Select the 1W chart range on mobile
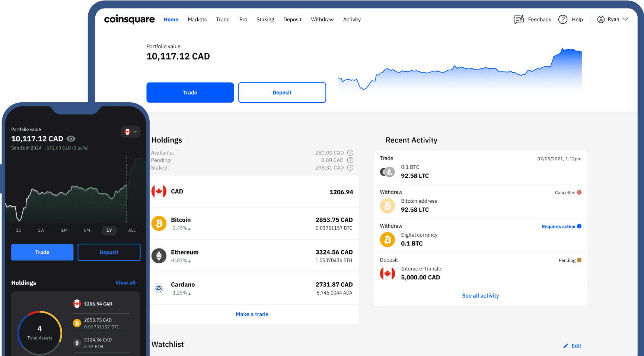The width and height of the screenshot is (644, 356). [41, 230]
